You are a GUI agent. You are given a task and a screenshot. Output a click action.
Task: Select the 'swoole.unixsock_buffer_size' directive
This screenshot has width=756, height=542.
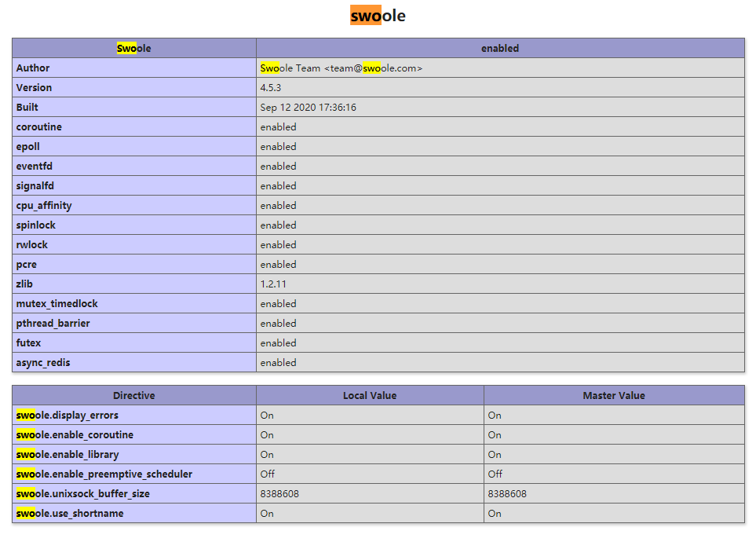click(x=83, y=494)
